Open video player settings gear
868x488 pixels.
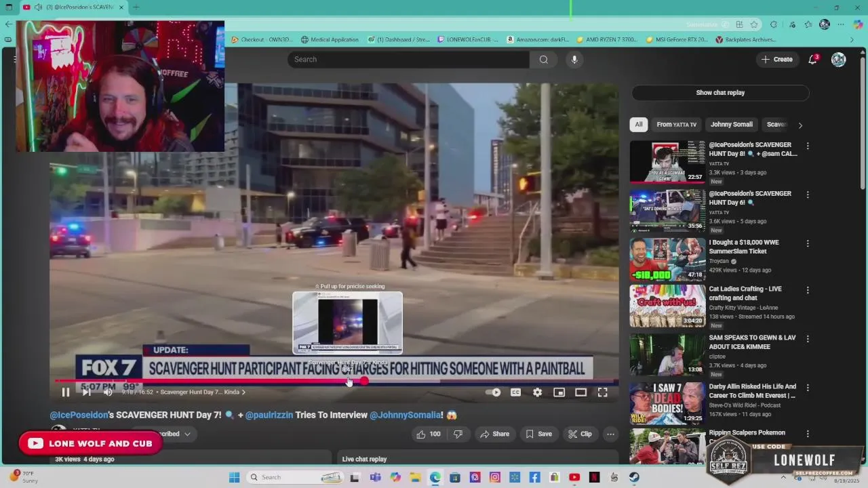537,392
